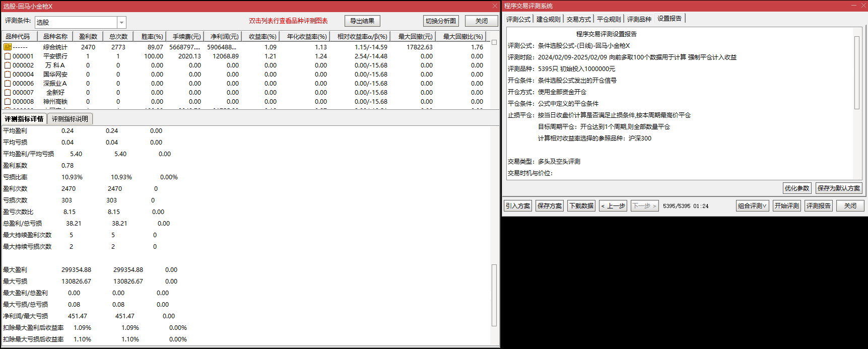Click the 切换分析图 button
This screenshot has height=349, width=868.
click(x=441, y=21)
